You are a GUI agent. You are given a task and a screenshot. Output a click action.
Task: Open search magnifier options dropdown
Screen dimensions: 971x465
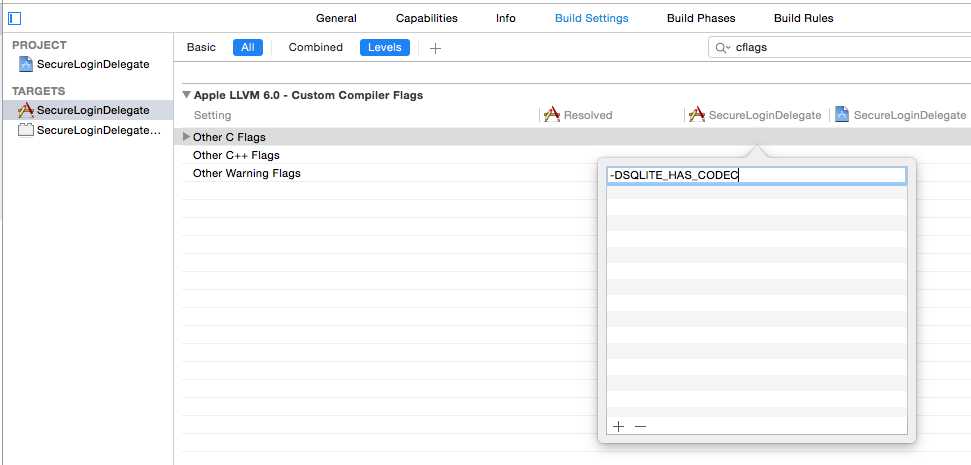coord(723,48)
